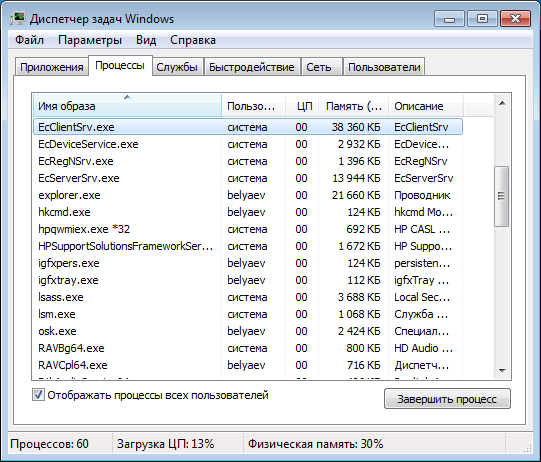Click the 13 944 КБ memory cell
Screen dimensions: 541x462
(356, 178)
